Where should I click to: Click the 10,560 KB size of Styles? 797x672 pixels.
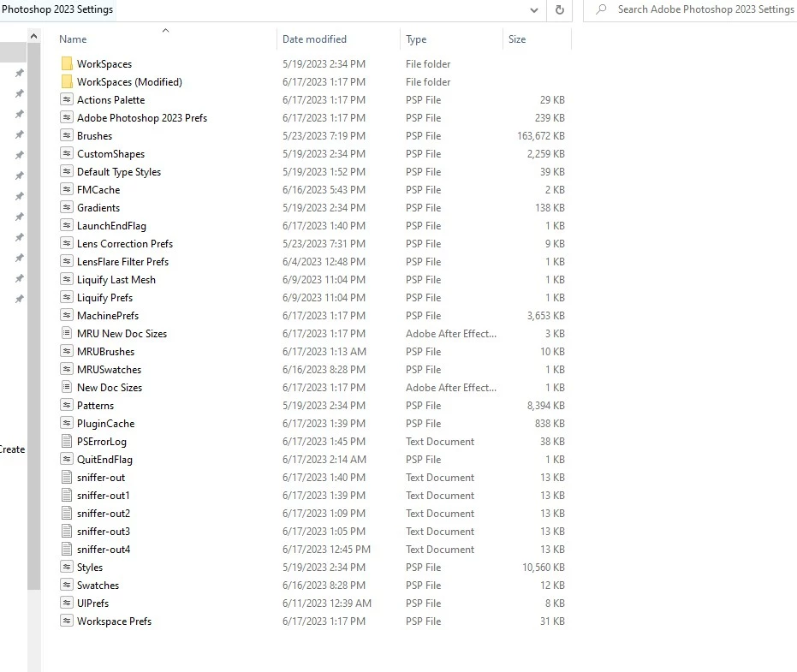tap(544, 568)
